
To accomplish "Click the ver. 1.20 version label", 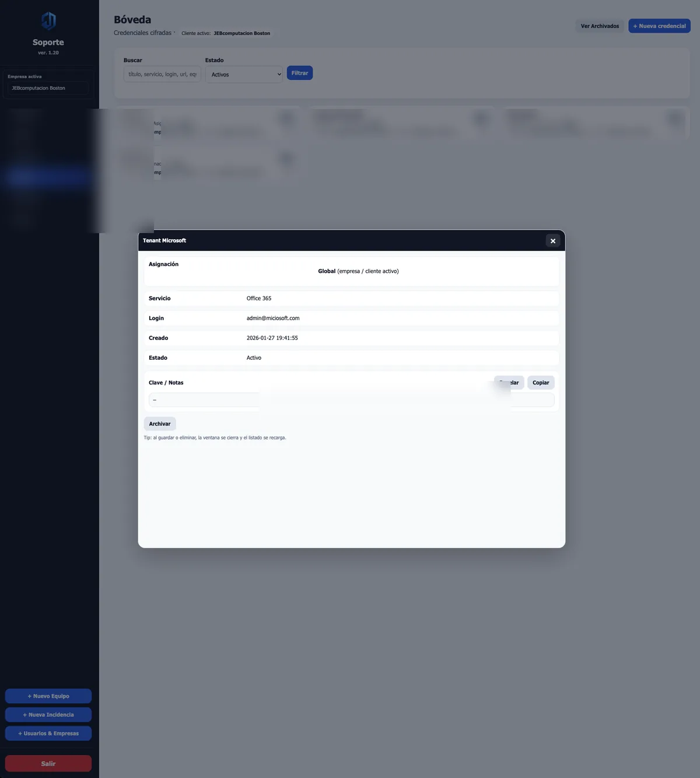I will coord(48,52).
